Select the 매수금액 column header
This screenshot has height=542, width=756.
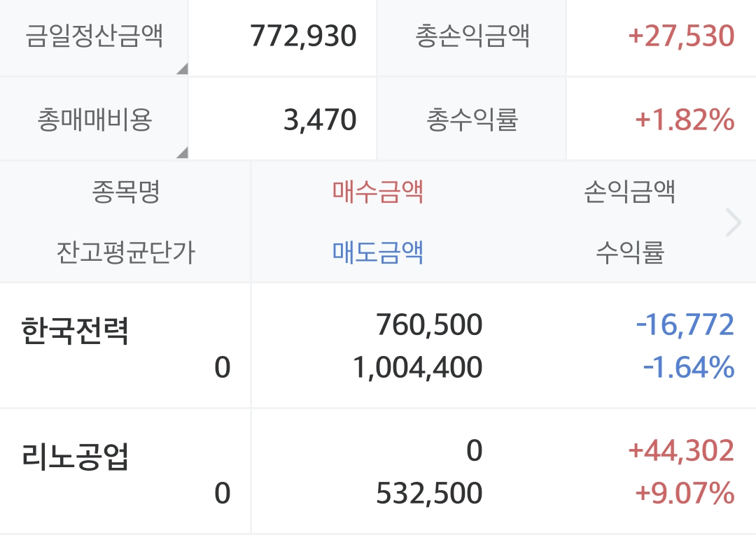[x=377, y=191]
